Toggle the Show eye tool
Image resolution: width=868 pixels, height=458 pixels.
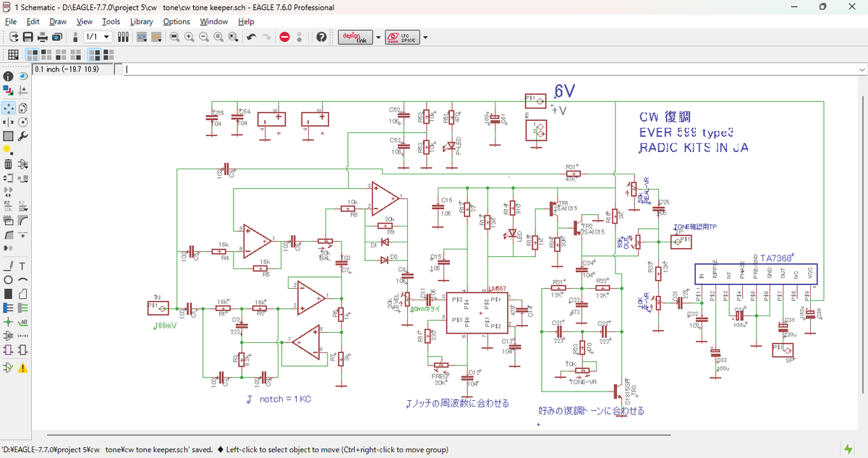click(x=22, y=76)
